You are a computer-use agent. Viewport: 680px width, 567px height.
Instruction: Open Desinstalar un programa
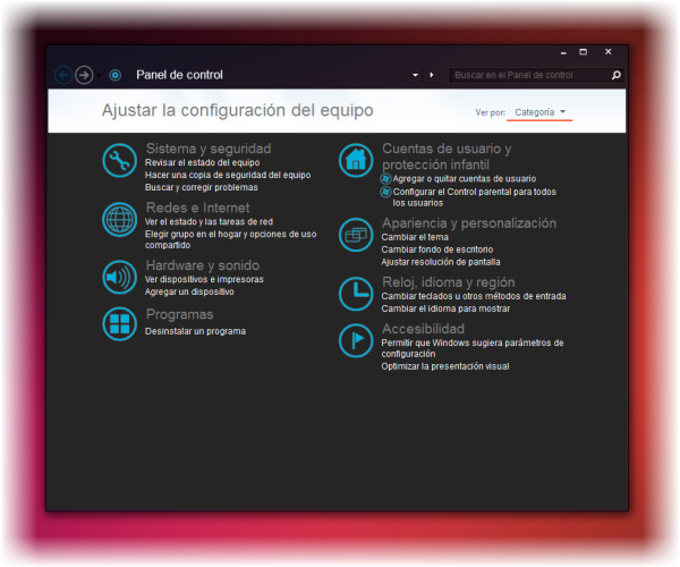[x=195, y=331]
